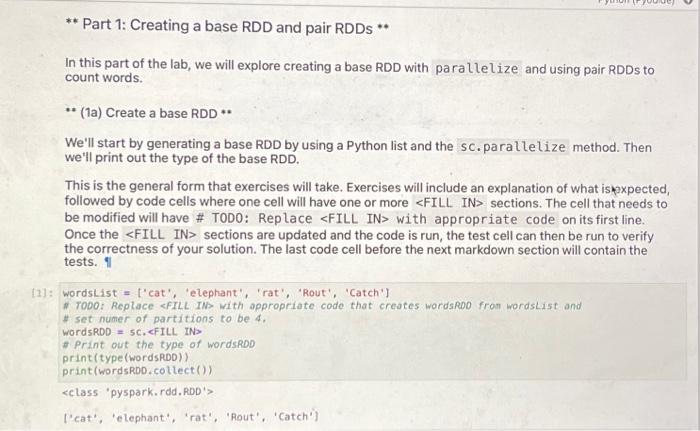Viewport: 700px width, 431px height.
Task: Click the comment "# Print out the type of wordsRDD"
Action: coord(158,345)
